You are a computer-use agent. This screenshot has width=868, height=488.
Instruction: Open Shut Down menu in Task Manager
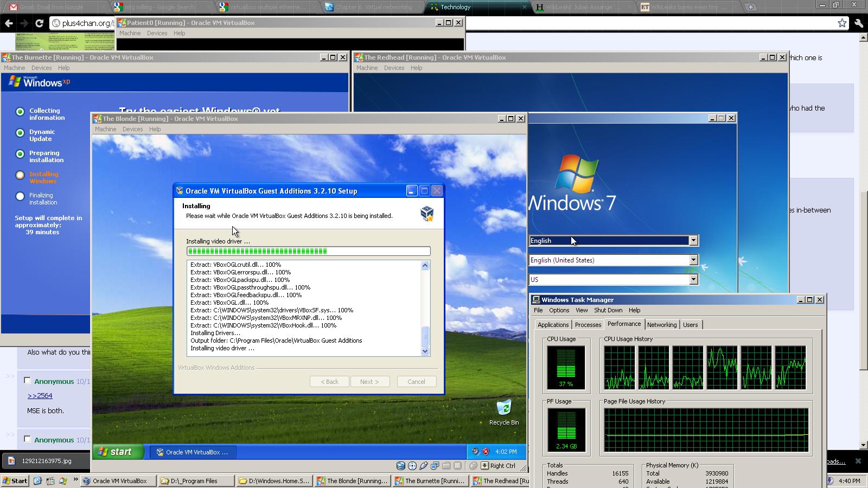[608, 310]
